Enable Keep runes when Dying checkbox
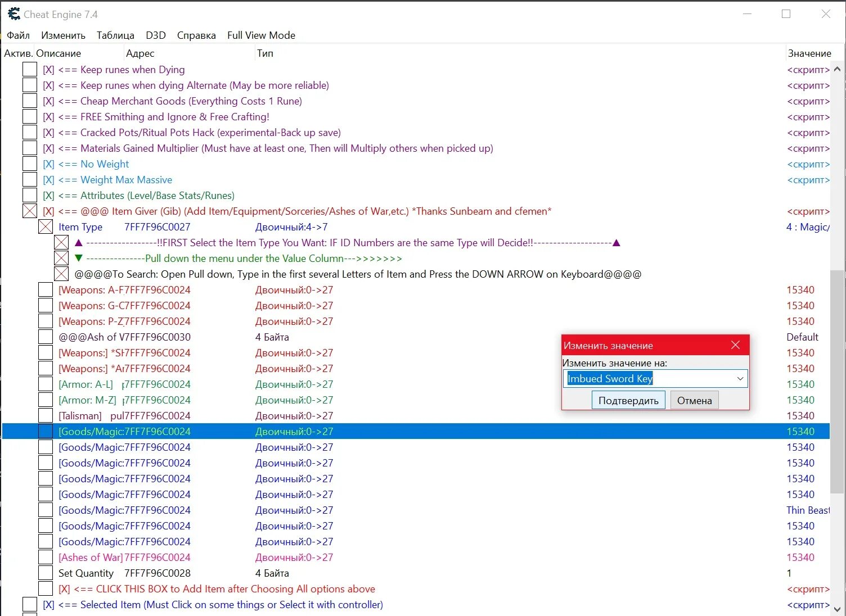The width and height of the screenshot is (846, 616). click(30, 70)
